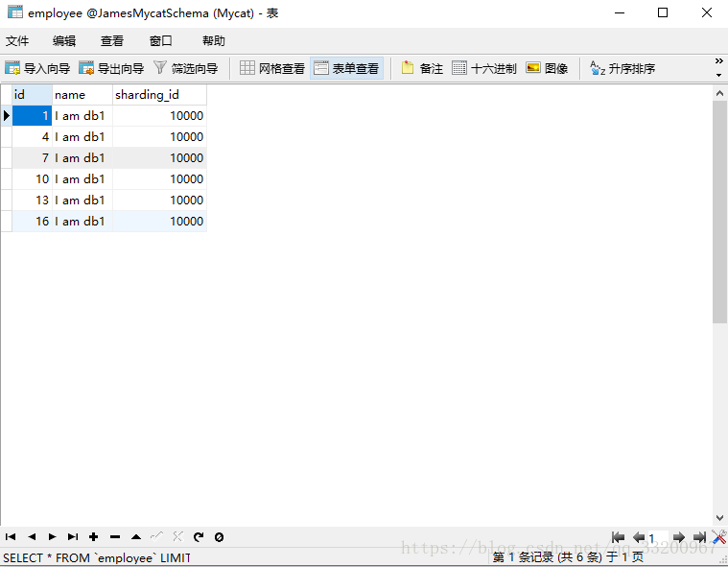728x567 pixels.
Task: Open the 文件 menu
Action: pyautogui.click(x=17, y=40)
